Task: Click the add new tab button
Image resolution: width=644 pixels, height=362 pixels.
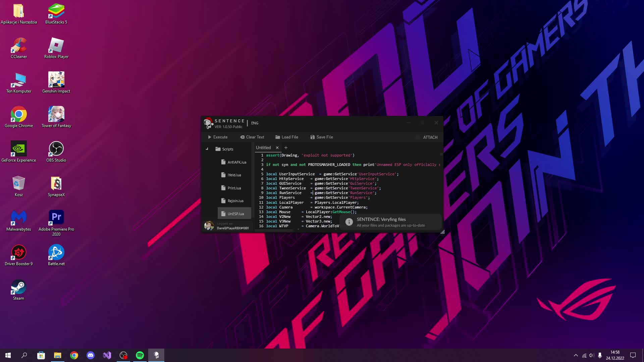Action: 285,147
